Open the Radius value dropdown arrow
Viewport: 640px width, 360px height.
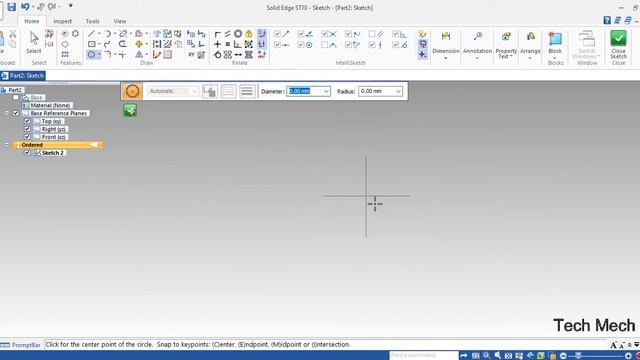pos(398,91)
